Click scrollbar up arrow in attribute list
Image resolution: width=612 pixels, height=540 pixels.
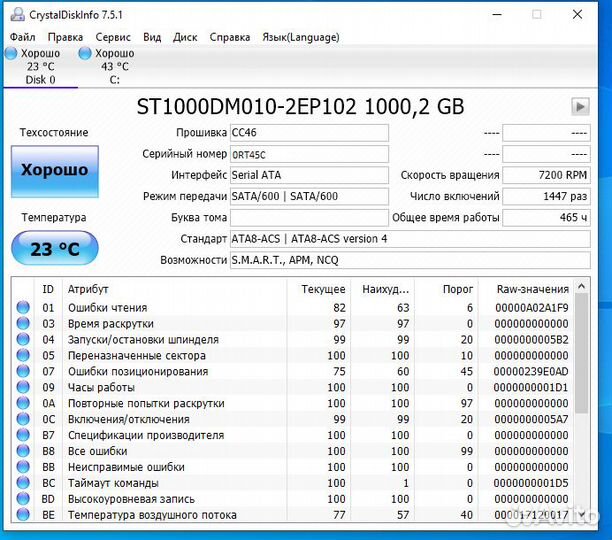[x=581, y=287]
